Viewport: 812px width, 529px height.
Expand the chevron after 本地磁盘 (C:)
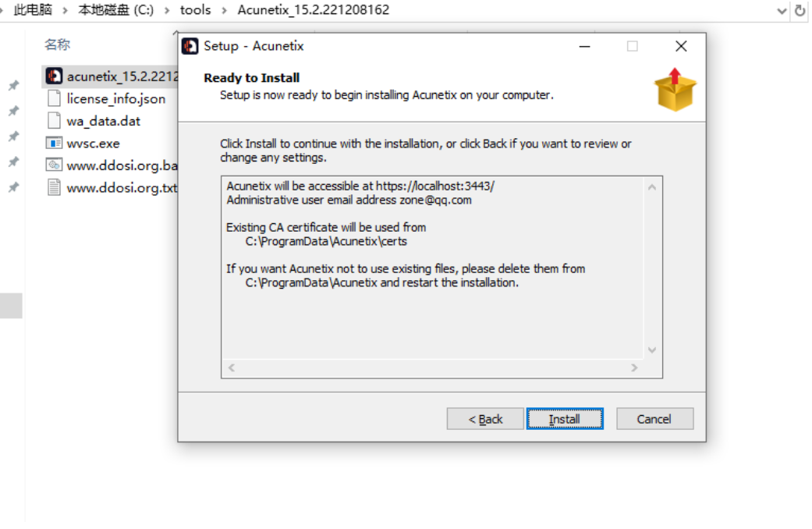[x=167, y=10]
